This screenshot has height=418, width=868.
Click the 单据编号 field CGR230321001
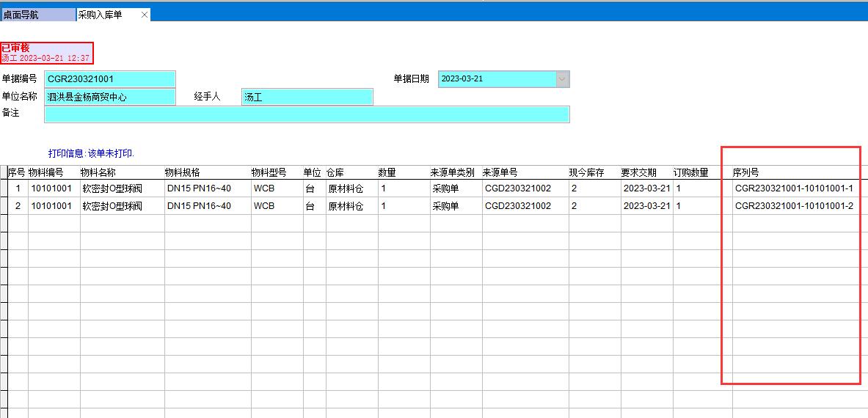(110, 79)
